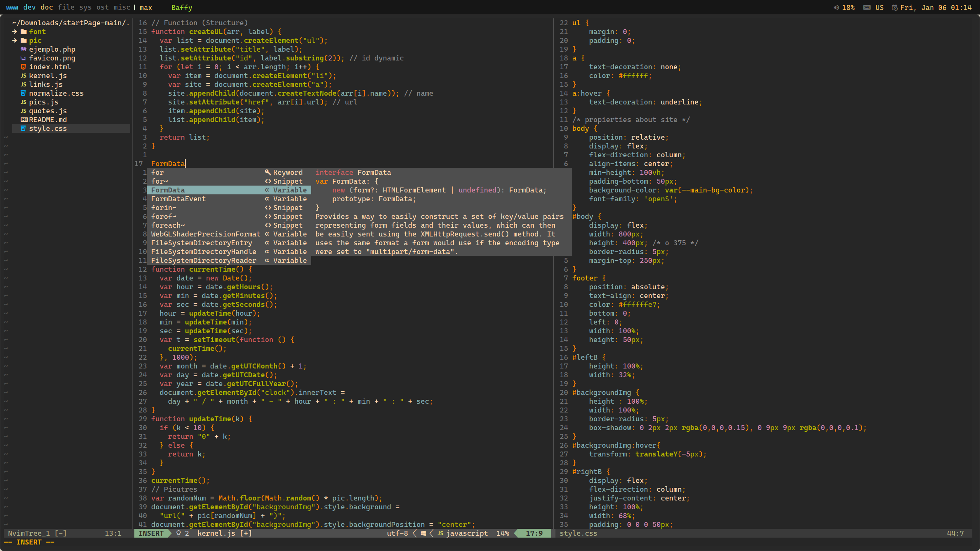
Task: Click the max layout indicator
Action: (x=146, y=7)
